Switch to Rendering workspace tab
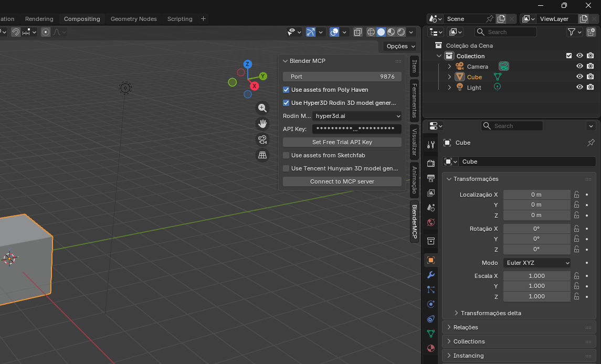The height and width of the screenshot is (364, 601). (39, 19)
